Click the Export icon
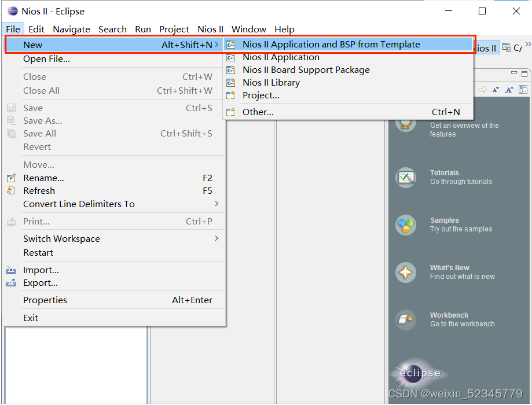 11,282
